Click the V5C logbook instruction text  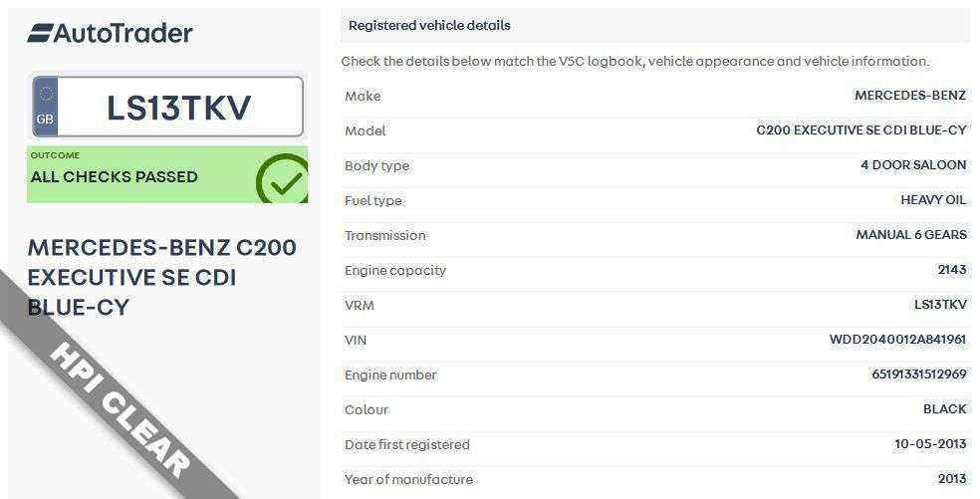coord(634,61)
